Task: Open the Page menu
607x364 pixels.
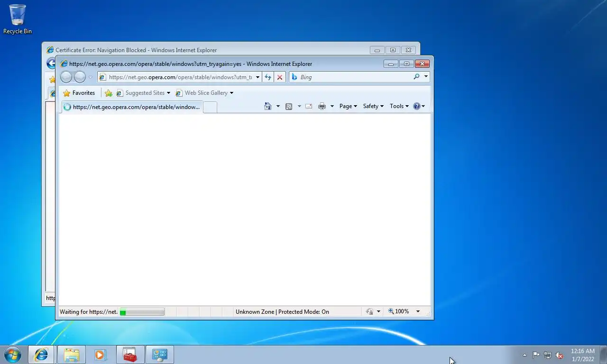Action: pos(348,106)
